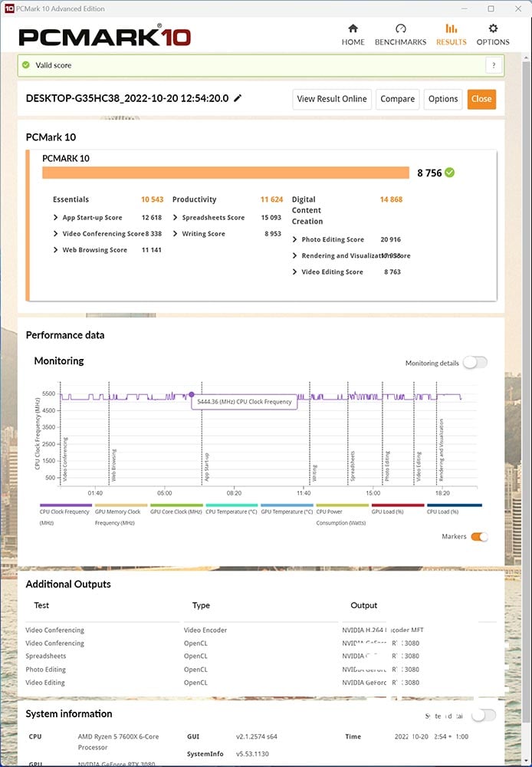Expand Video Conferencing Score

coord(56,234)
